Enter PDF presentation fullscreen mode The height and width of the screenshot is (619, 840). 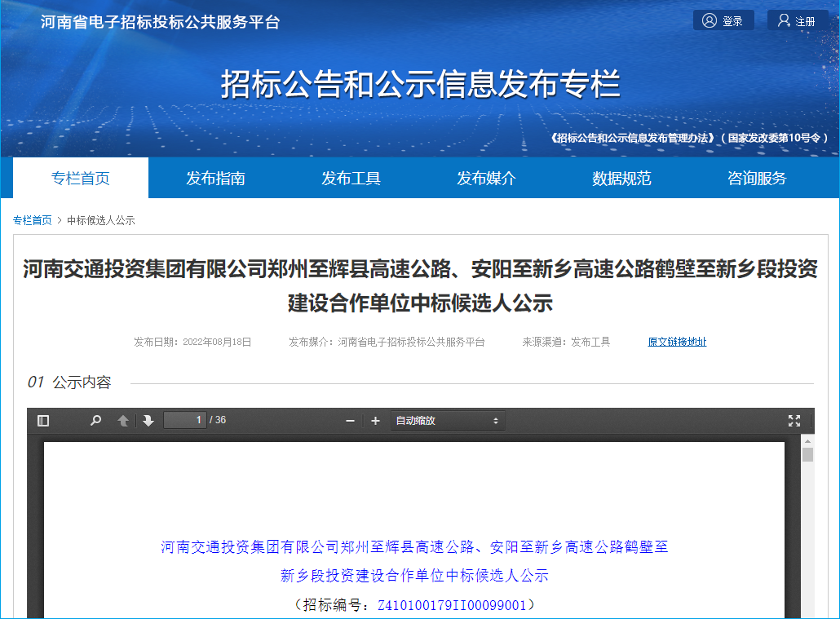[794, 421]
